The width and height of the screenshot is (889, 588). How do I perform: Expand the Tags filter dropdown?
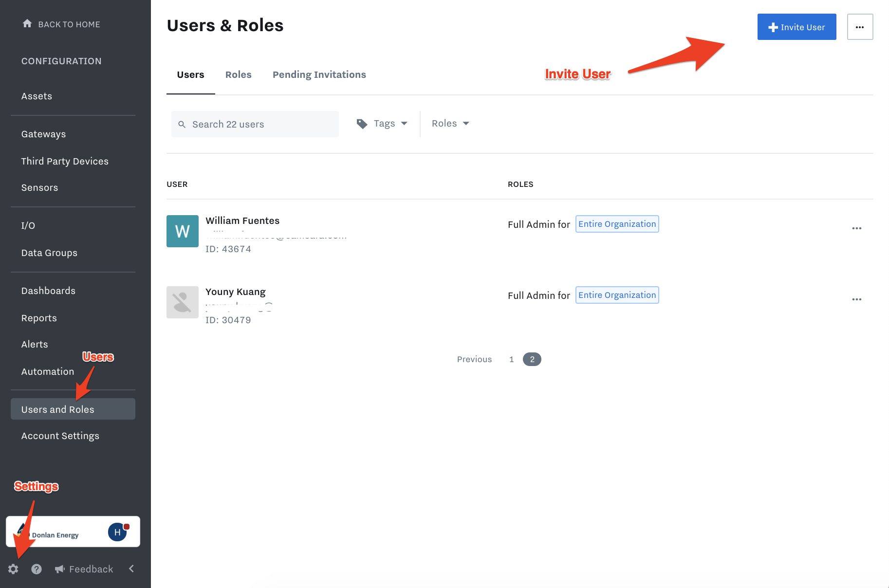point(382,124)
